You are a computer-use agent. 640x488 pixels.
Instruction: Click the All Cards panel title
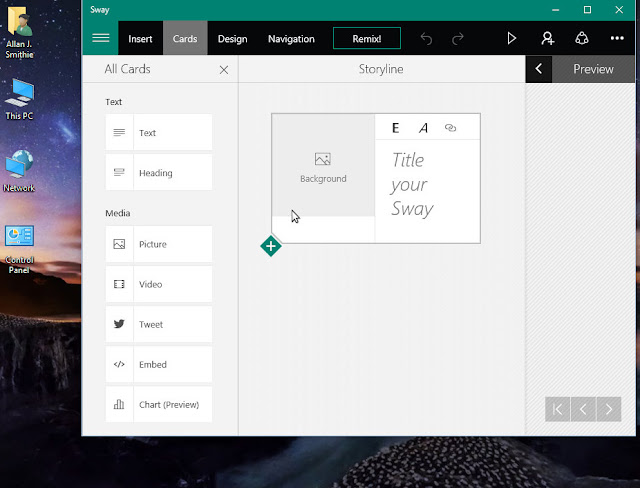coord(127,69)
